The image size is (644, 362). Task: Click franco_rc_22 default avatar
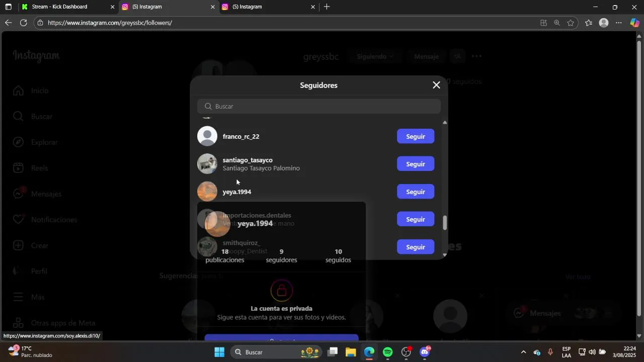coord(207,136)
